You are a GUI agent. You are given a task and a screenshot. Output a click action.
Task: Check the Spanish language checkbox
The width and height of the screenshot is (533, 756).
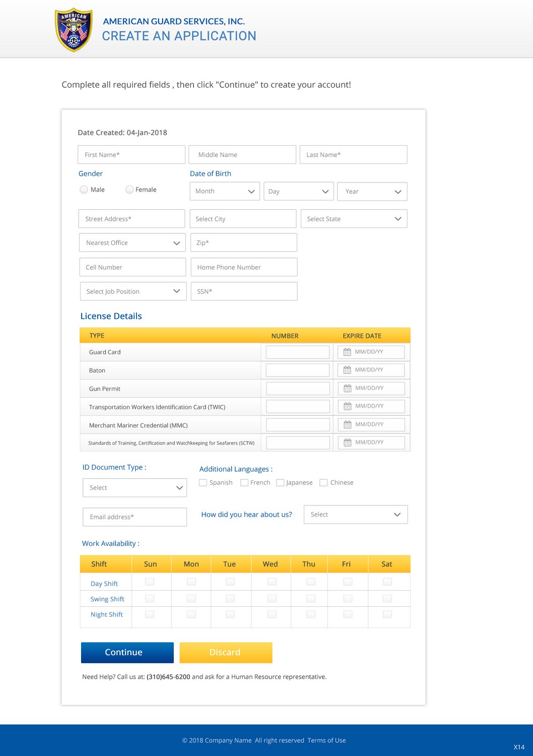[x=203, y=483]
